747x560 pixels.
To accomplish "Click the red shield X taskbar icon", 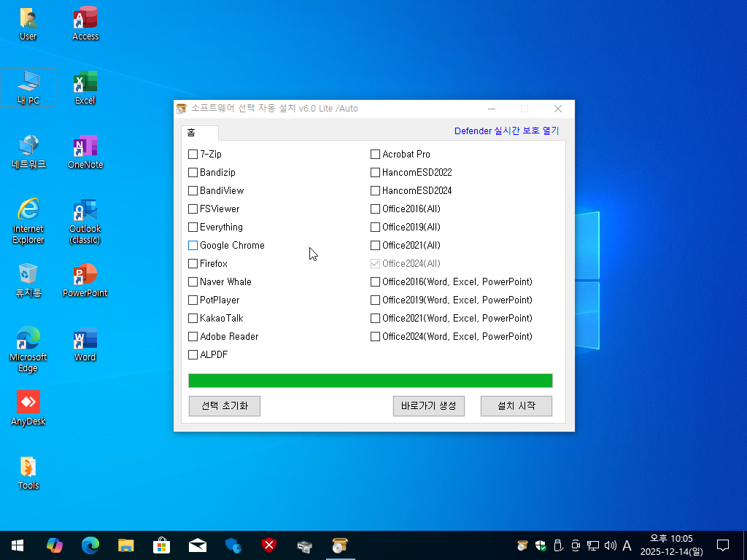I will point(268,545).
